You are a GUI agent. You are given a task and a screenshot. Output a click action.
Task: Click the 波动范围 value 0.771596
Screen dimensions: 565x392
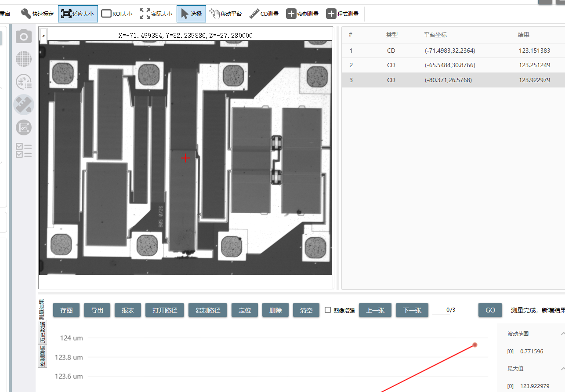(x=532, y=352)
